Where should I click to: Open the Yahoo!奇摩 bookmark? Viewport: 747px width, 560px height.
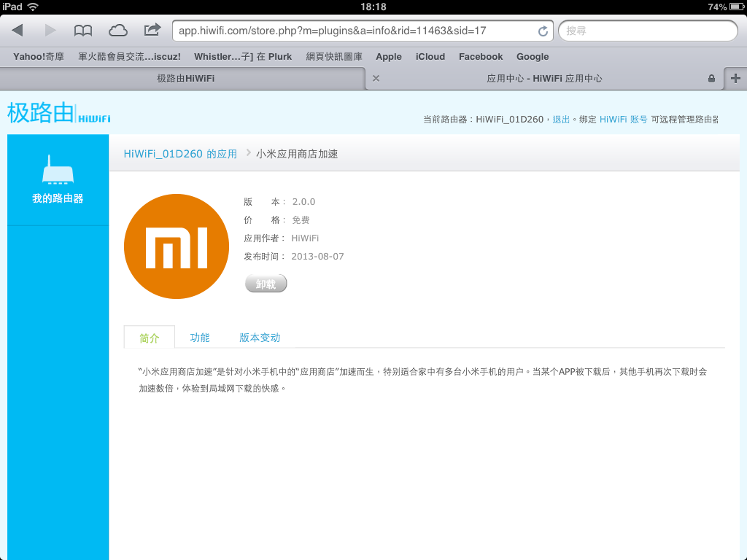(x=39, y=57)
